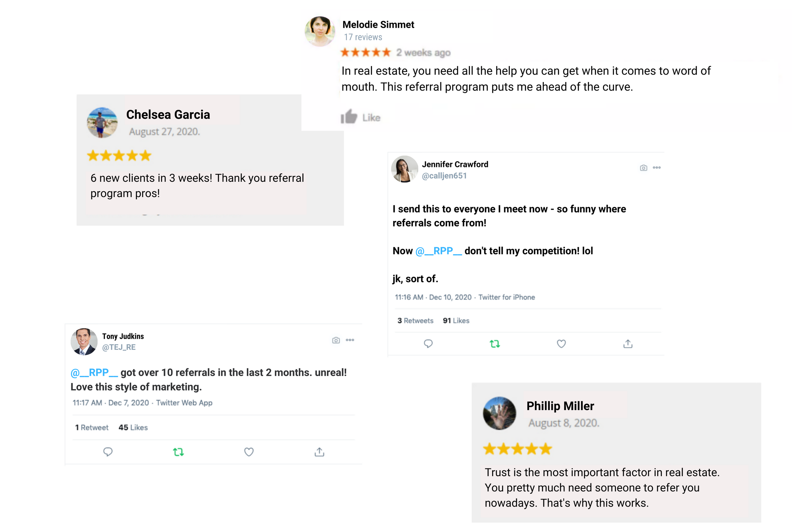Click @__RPP__ mention in Tony's tweet

94,372
